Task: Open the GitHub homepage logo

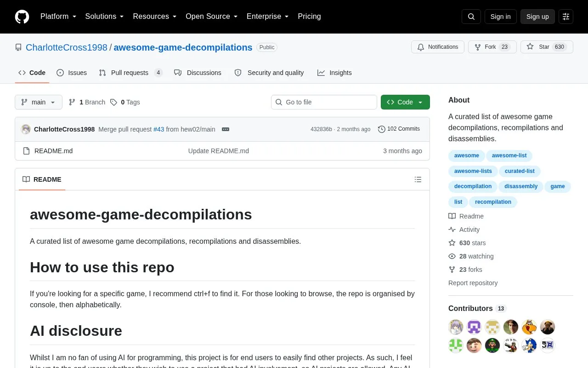Action: [x=22, y=17]
